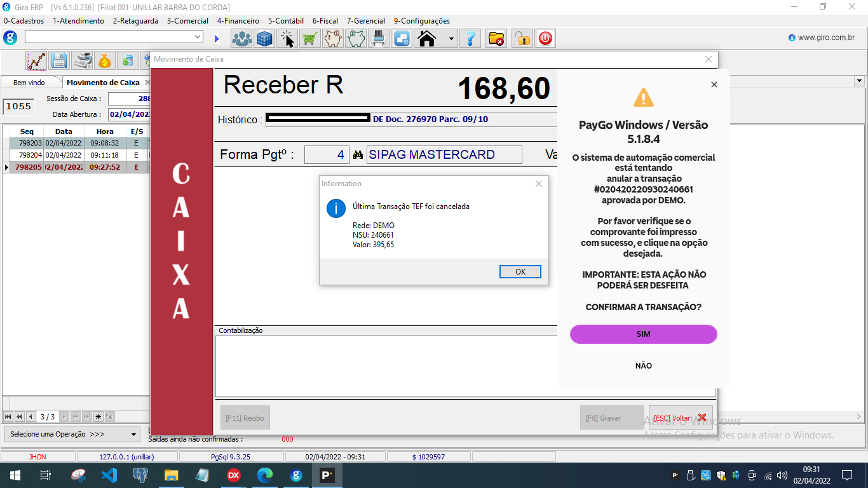This screenshot has width=868, height=488.
Task: Click the line chart icon in second toolbar
Action: (36, 61)
